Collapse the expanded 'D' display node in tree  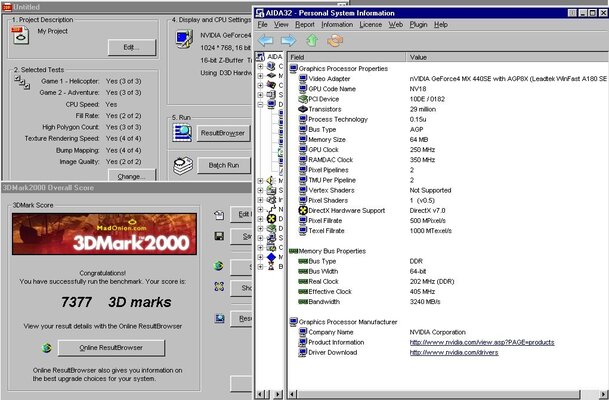point(260,104)
